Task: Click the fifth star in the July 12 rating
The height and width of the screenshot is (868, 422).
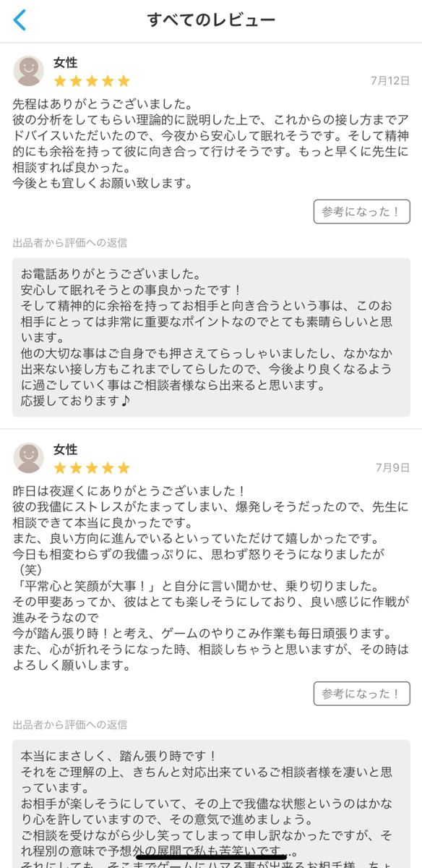Action: click(121, 82)
